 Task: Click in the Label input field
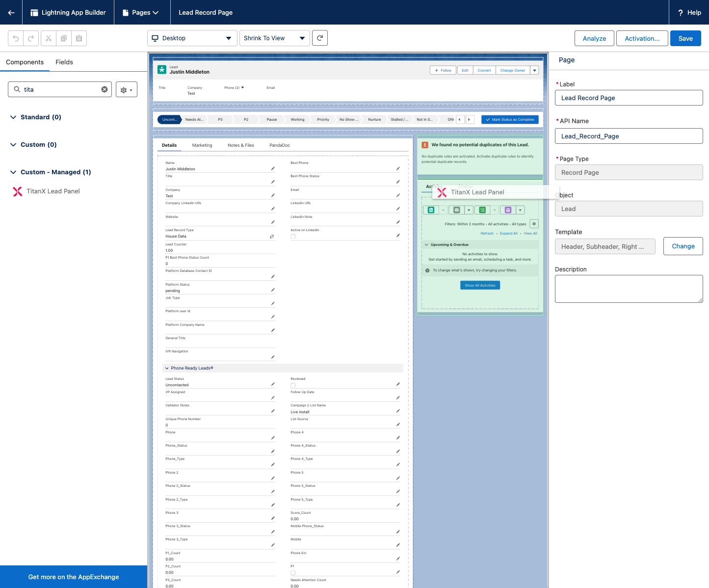629,98
